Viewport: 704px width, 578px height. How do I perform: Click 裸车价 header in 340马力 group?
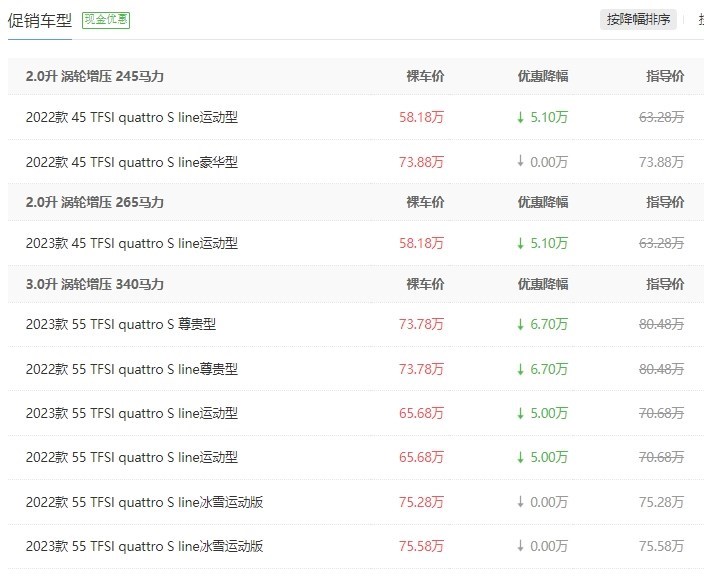click(x=425, y=284)
